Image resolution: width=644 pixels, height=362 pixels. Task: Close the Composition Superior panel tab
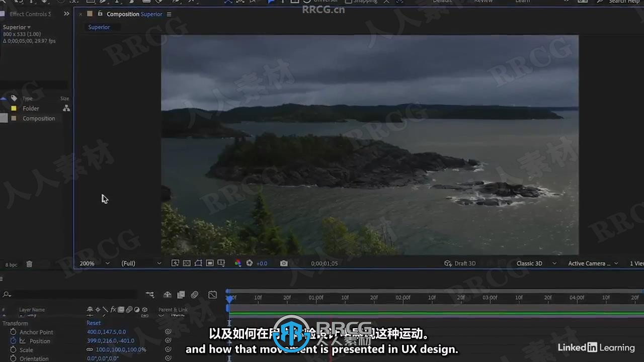(80, 14)
